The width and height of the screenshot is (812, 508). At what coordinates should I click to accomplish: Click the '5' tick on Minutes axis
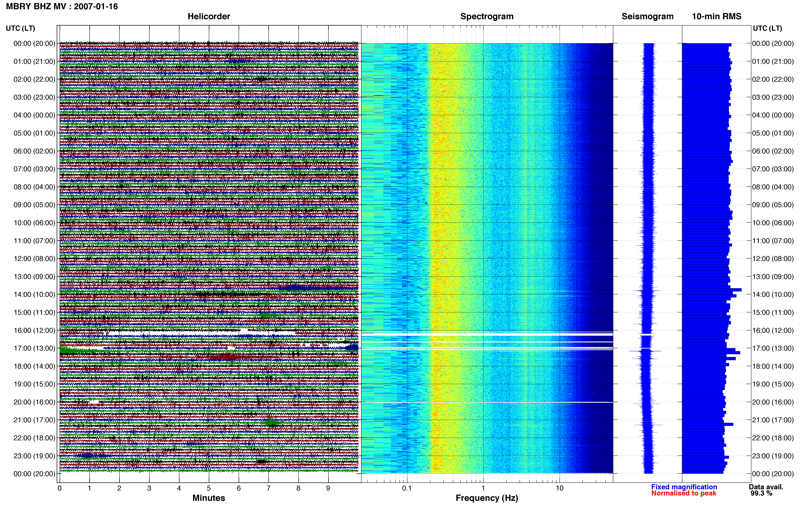point(209,488)
